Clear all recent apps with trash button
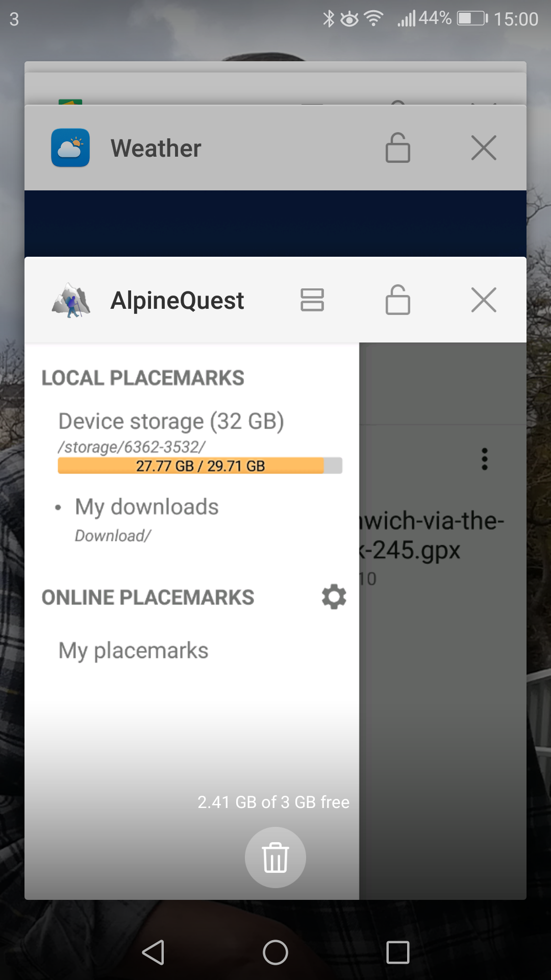This screenshot has height=980, width=551. tap(275, 857)
